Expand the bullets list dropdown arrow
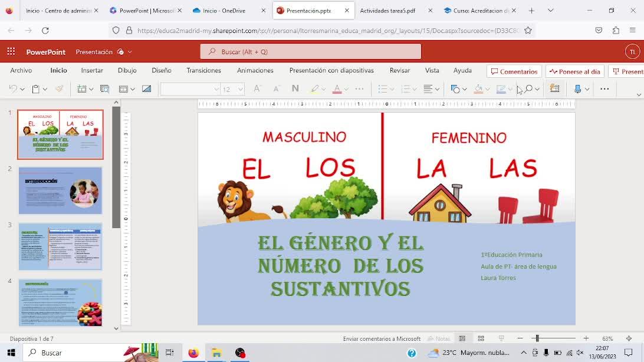The width and height of the screenshot is (644, 362). click(392, 90)
